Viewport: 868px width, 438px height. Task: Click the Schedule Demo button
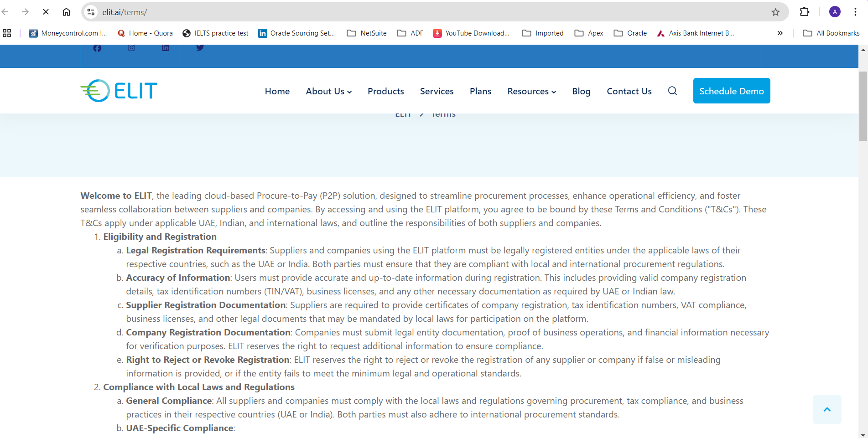731,91
